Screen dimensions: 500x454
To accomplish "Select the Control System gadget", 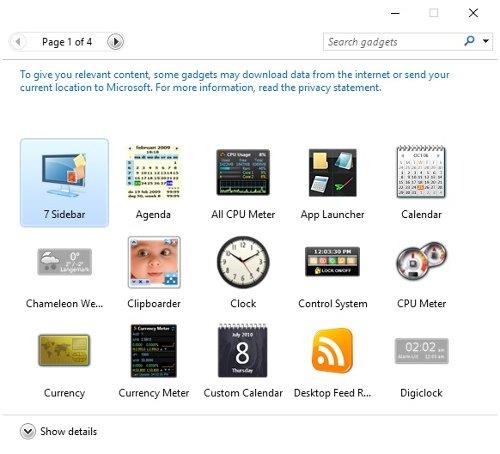I will 332,262.
